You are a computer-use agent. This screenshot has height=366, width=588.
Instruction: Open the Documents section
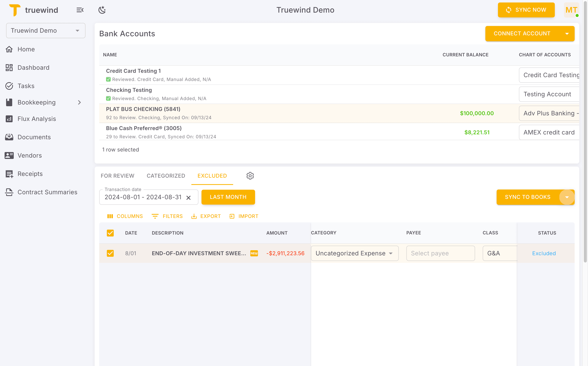[x=34, y=137]
